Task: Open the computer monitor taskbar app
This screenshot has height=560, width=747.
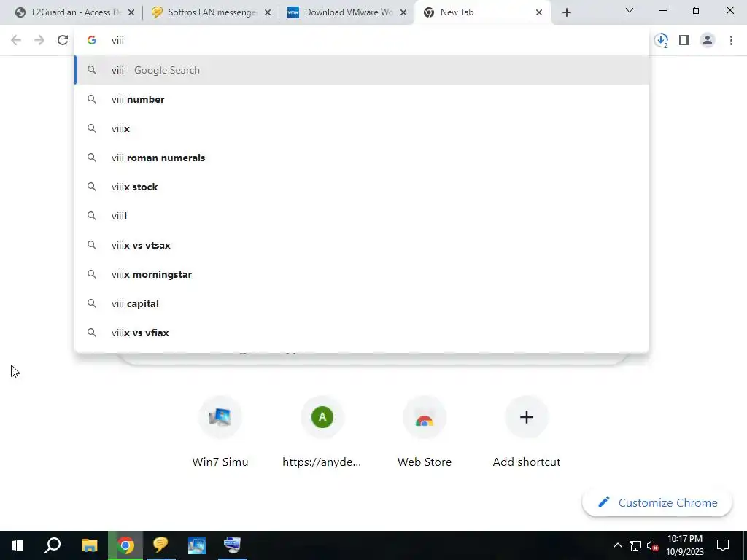Action: click(x=233, y=545)
